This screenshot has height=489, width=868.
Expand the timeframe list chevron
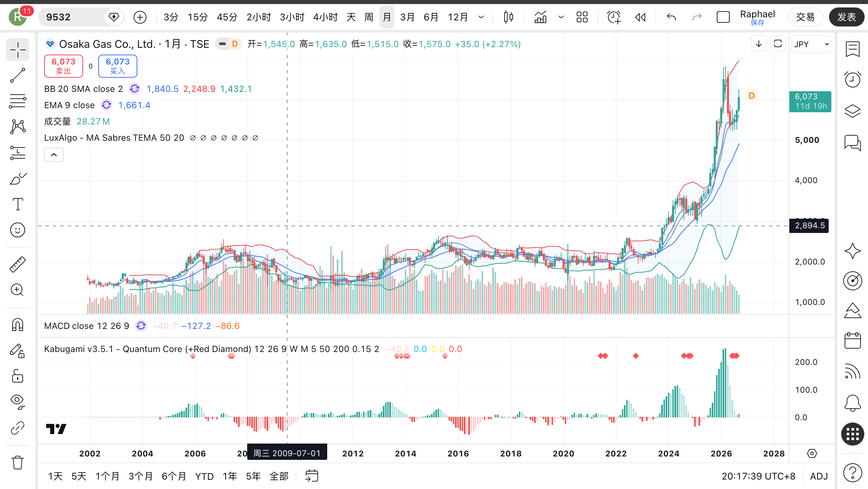tap(481, 17)
